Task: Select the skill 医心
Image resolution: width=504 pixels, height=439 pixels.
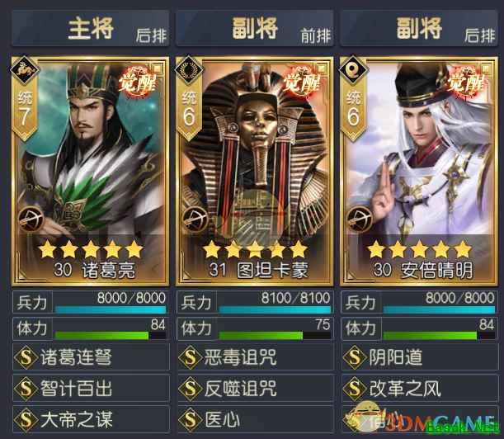Action: point(255,419)
